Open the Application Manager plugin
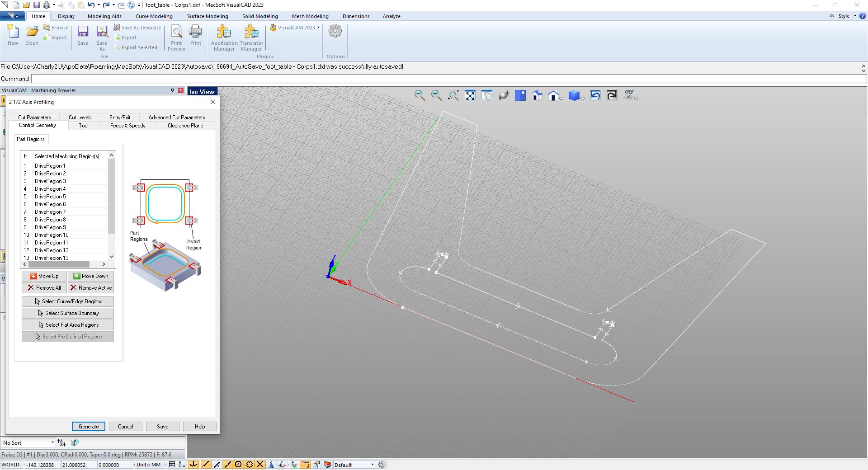Screen dimensions: 868x470 tap(224, 38)
